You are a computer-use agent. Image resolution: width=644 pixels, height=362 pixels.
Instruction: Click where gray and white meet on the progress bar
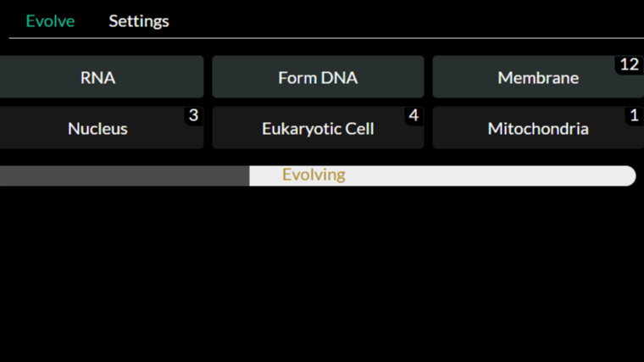tap(249, 175)
